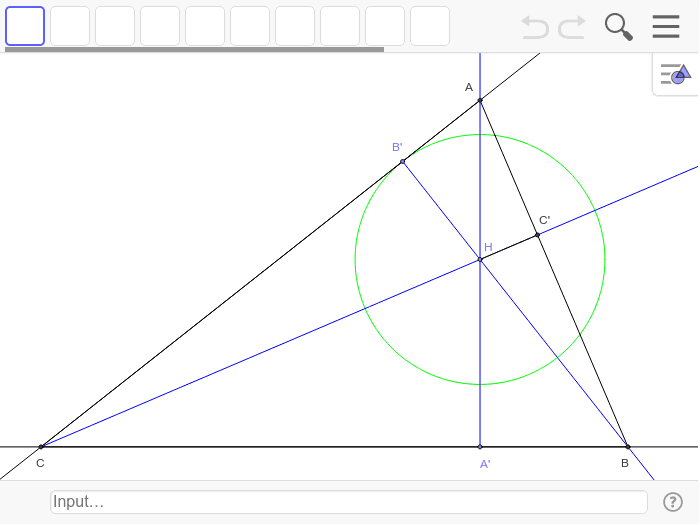The width and height of the screenshot is (700, 525).
Task: Select point C on the base line
Action: (x=41, y=446)
